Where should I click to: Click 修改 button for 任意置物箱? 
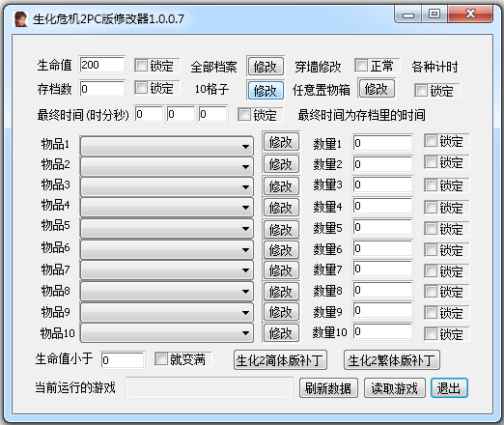pyautogui.click(x=377, y=88)
